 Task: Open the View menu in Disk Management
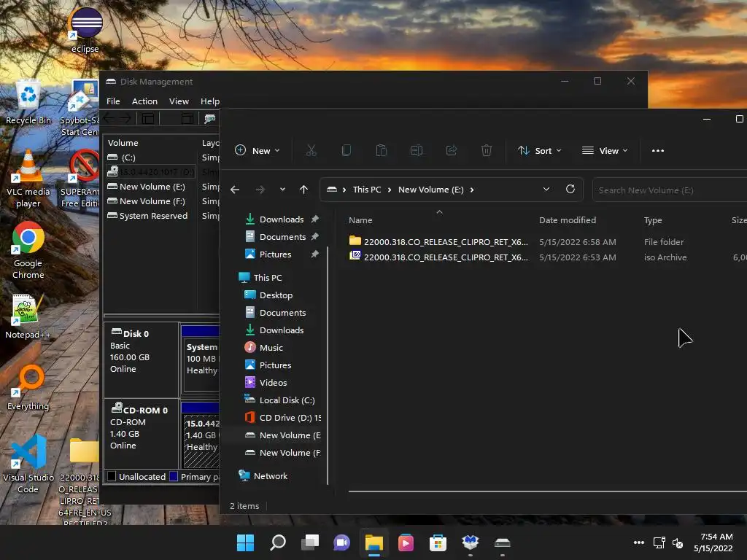(179, 101)
